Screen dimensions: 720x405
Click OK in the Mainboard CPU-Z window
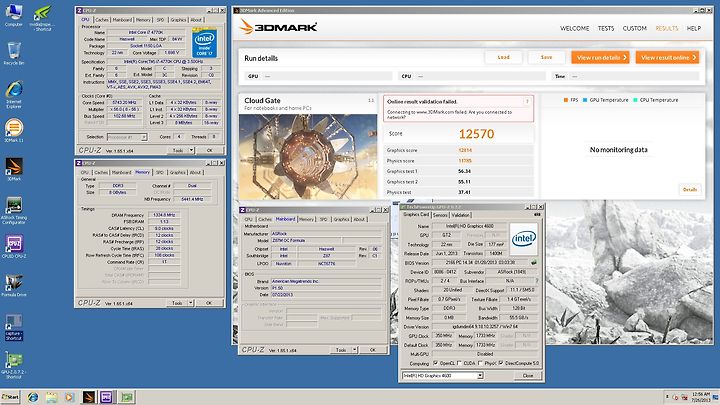click(x=372, y=350)
